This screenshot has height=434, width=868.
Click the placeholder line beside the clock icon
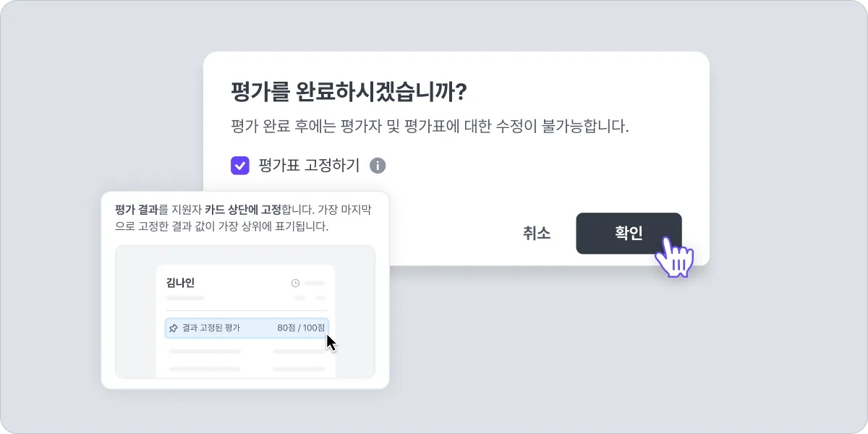pos(315,283)
